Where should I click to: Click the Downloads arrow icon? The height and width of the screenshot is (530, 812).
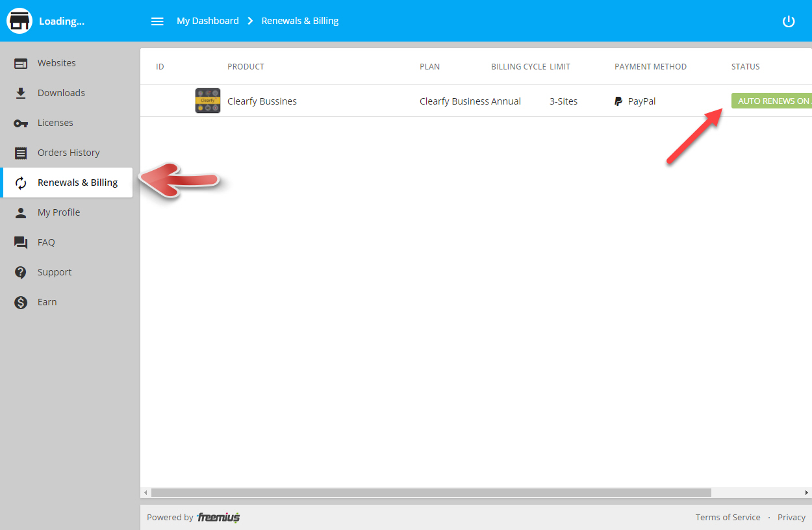pyautogui.click(x=21, y=93)
